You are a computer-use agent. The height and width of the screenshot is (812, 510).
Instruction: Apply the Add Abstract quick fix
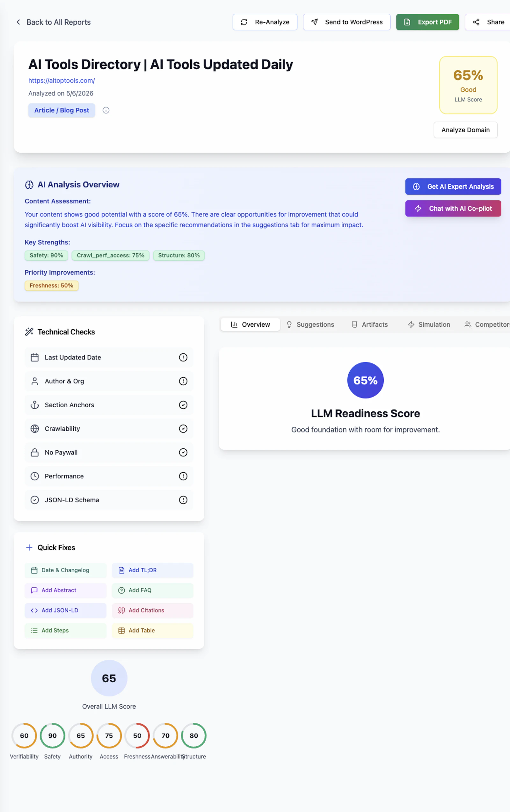coord(65,590)
